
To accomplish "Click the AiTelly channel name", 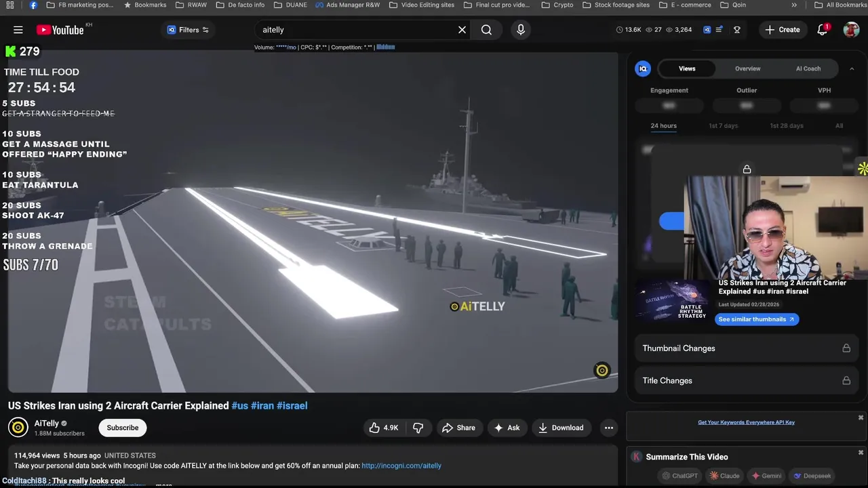I will coord(47,424).
